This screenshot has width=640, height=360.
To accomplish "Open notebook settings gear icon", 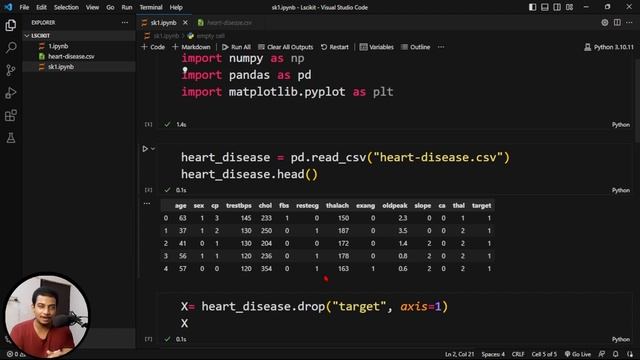I will (604, 22).
